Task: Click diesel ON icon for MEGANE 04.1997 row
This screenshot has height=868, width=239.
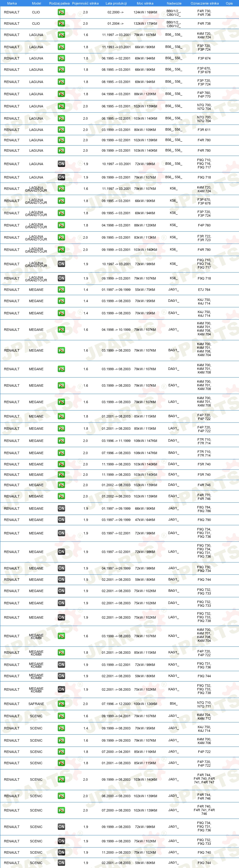Action: [61, 569]
